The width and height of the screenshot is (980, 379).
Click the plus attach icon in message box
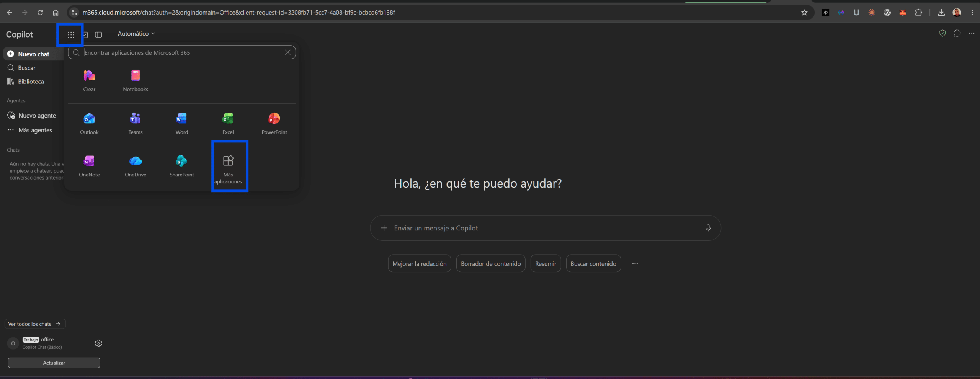point(384,228)
